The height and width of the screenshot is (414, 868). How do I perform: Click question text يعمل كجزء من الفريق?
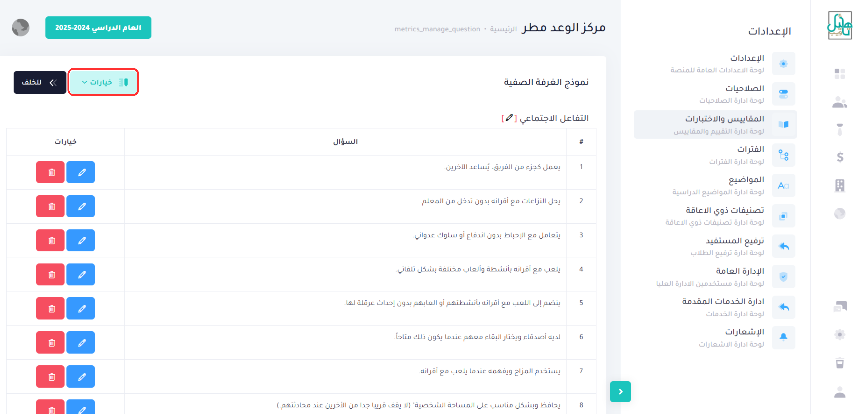502,167
